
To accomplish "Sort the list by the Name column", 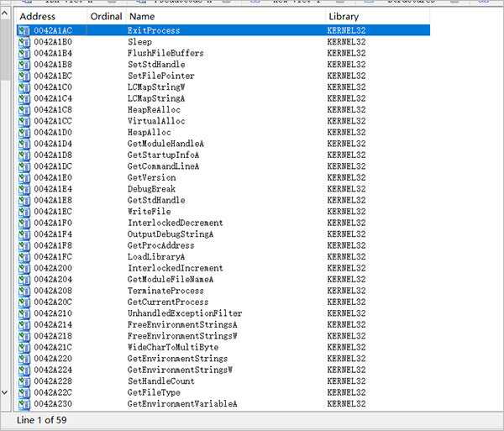I will pos(142,16).
